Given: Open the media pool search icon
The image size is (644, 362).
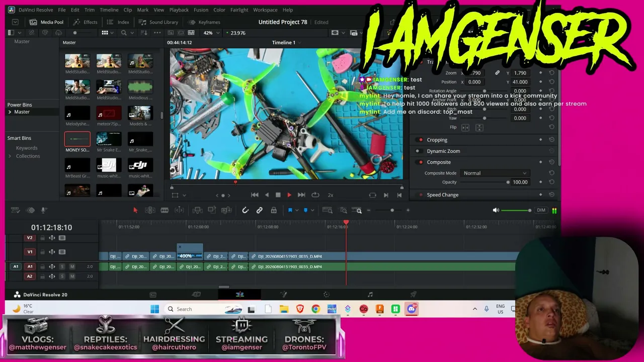Looking at the screenshot, I should (124, 33).
